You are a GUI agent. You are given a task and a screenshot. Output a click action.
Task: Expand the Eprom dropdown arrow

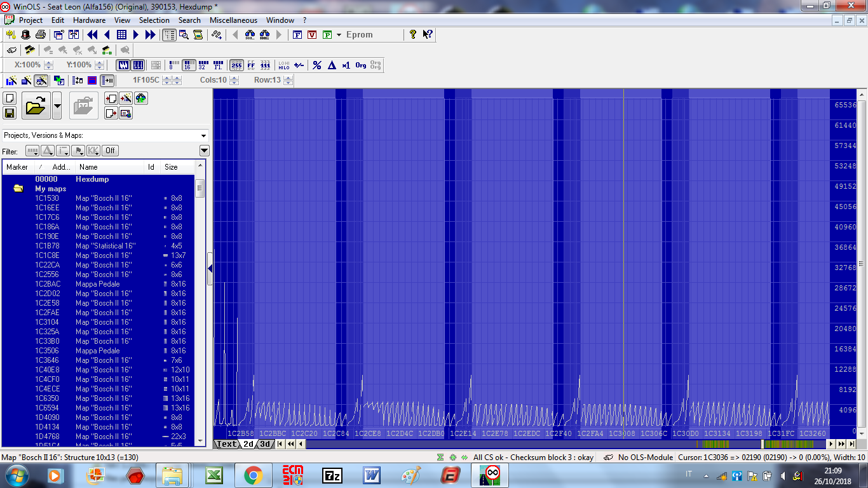pos(339,35)
